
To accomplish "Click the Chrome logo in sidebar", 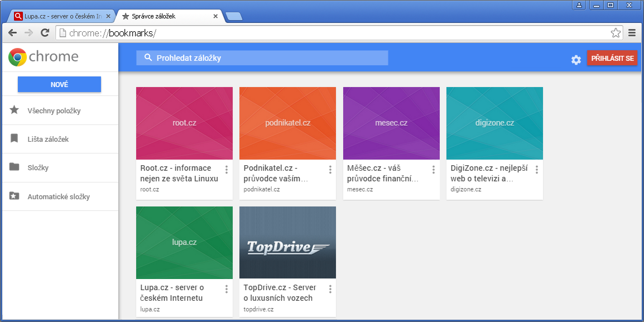I will pos(18,57).
